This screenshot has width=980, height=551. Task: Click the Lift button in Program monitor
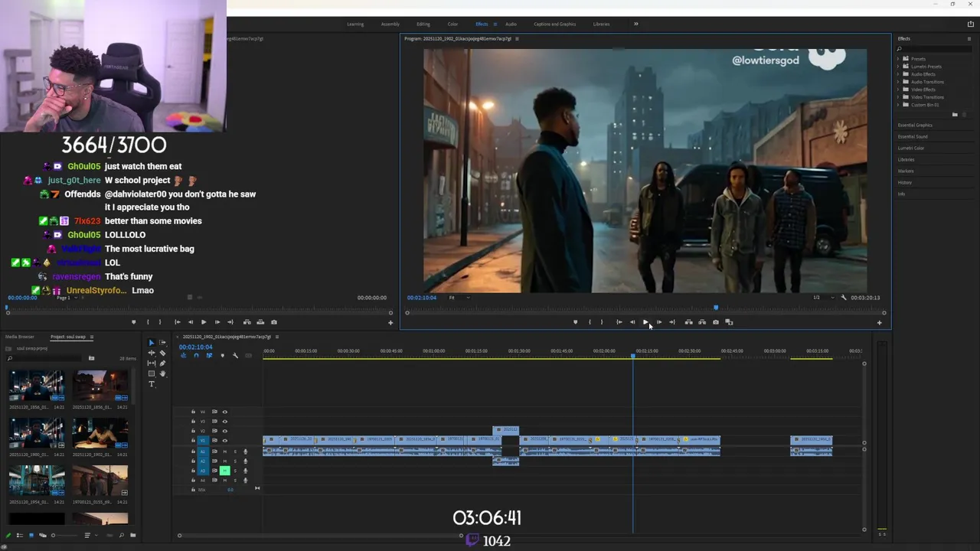(x=689, y=322)
